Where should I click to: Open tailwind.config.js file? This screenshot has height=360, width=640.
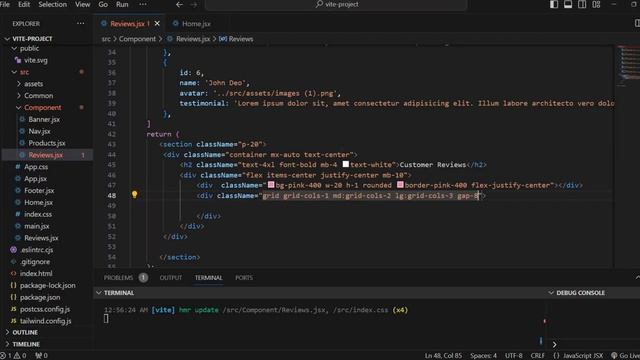(x=45, y=321)
